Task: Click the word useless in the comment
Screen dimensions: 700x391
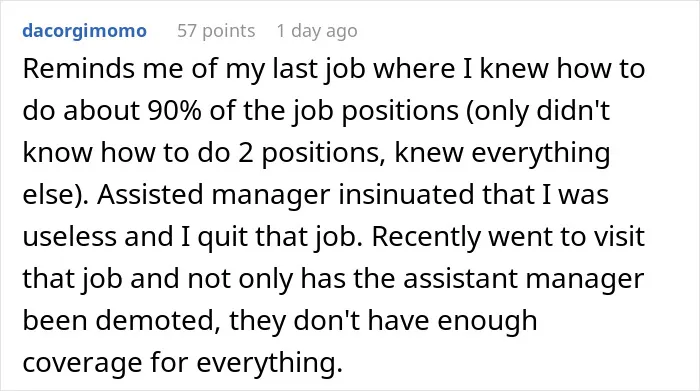Action: coord(69,237)
